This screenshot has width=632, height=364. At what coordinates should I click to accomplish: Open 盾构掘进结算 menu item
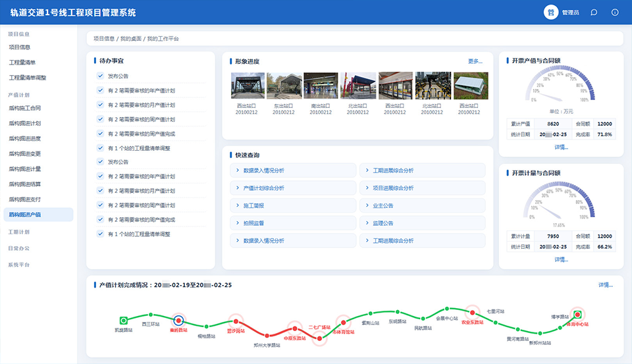[24, 184]
